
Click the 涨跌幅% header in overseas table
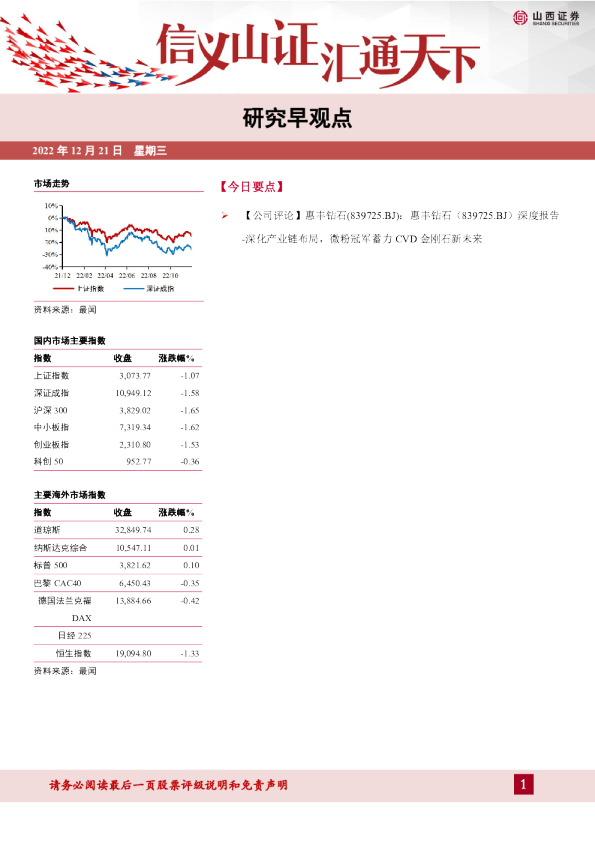[176, 512]
